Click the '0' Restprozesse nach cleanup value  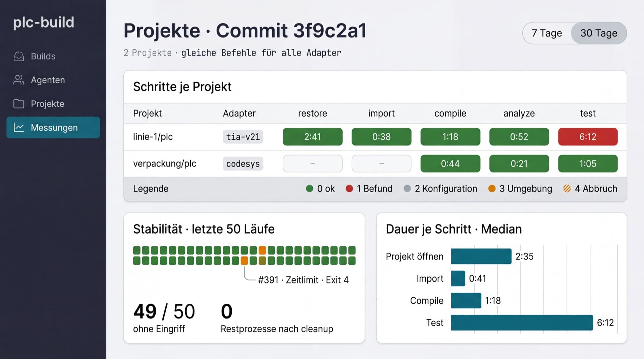click(x=227, y=311)
